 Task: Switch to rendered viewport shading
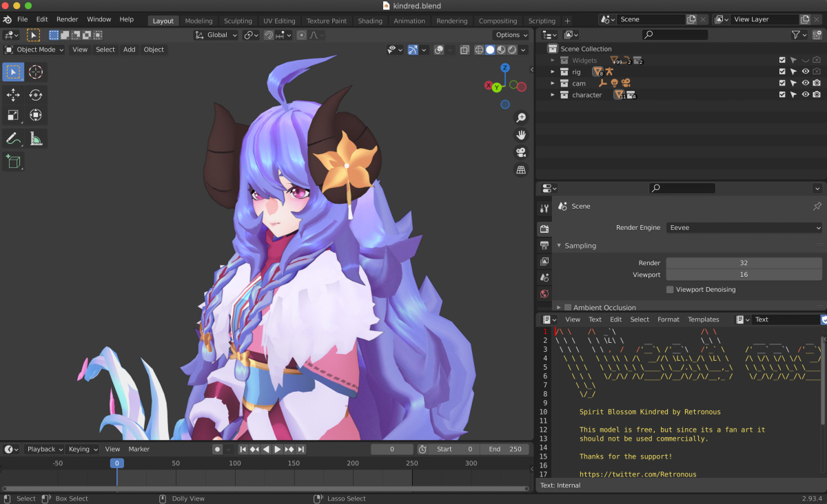coord(512,50)
